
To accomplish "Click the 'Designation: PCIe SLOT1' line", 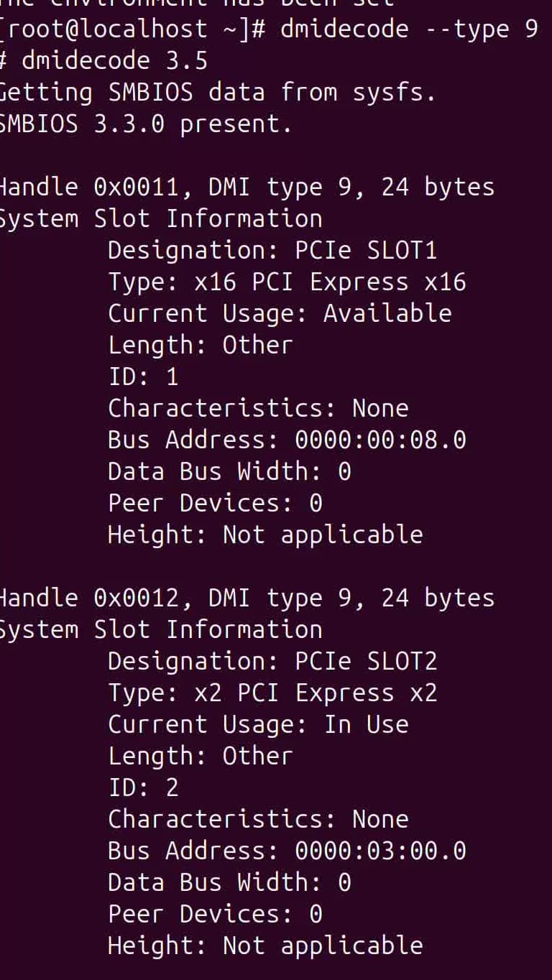I will 272,251.
